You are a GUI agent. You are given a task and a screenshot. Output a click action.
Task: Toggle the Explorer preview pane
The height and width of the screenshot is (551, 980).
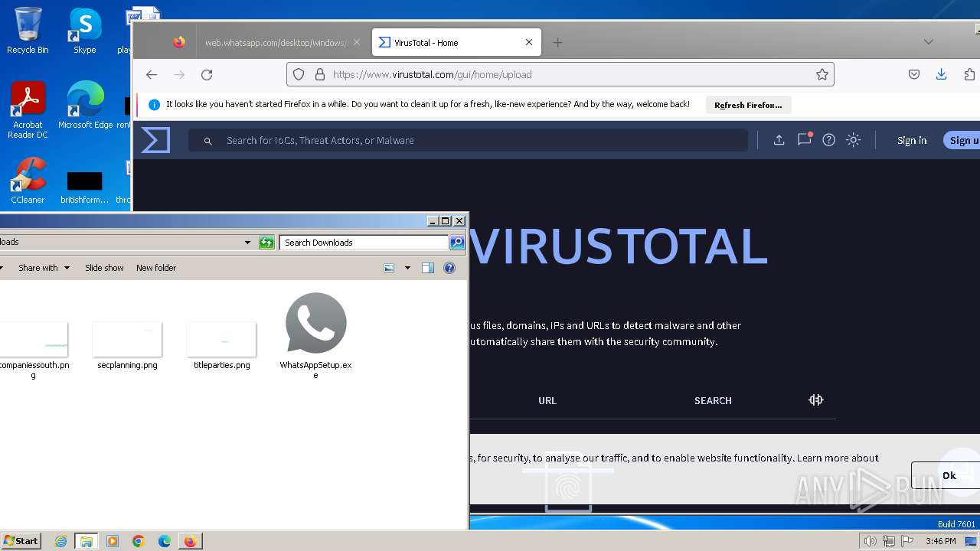tap(428, 268)
